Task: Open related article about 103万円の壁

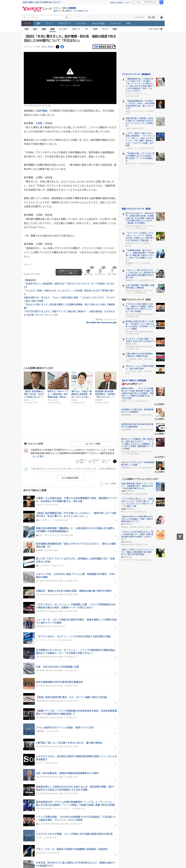Action: pyautogui.click(x=69, y=313)
